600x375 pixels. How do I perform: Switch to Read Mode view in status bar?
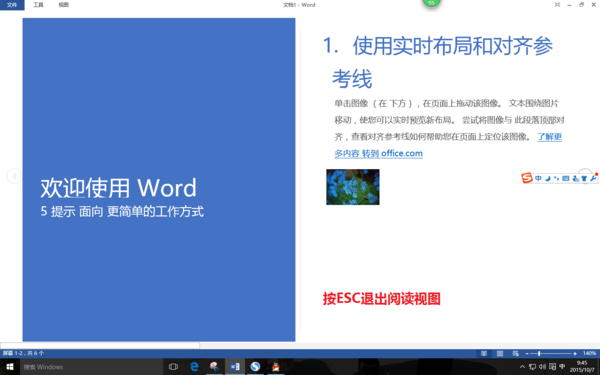[x=484, y=353]
